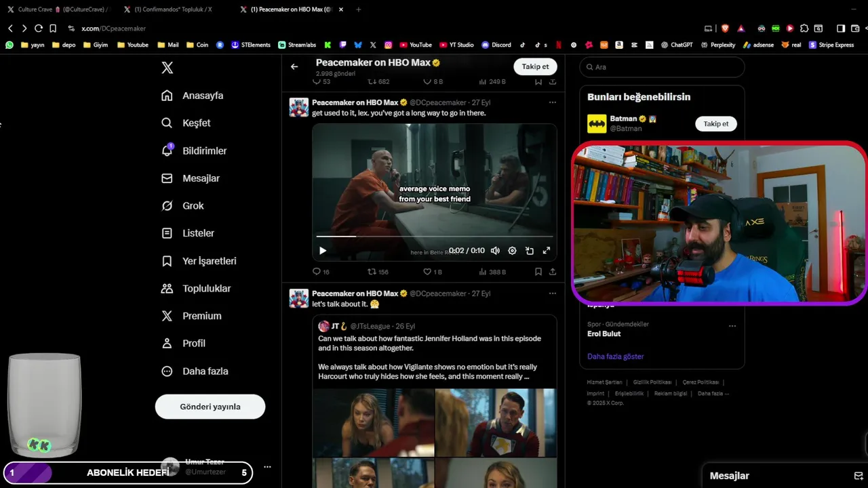Open the Discord bookmark
The width and height of the screenshot is (868, 488).
click(x=496, y=45)
